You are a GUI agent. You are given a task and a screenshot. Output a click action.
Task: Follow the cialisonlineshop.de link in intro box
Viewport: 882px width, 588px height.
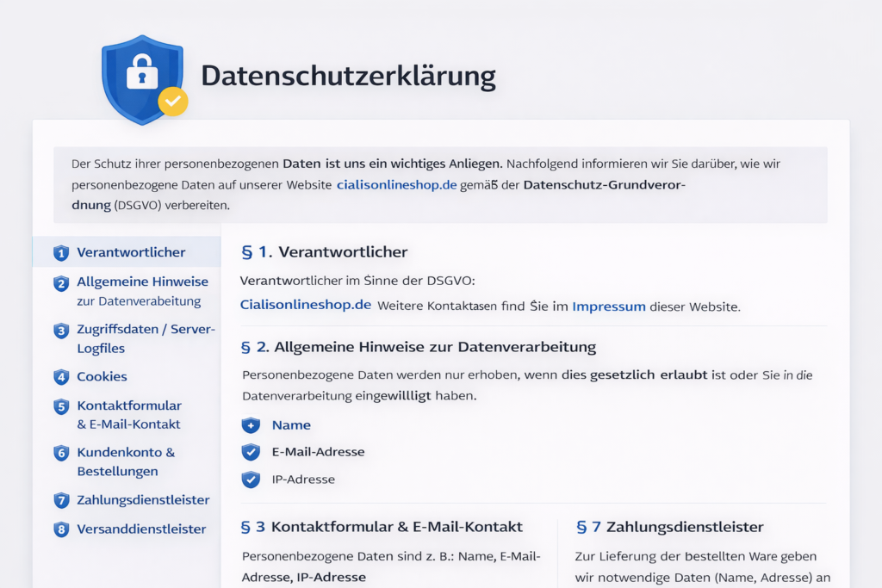396,184
